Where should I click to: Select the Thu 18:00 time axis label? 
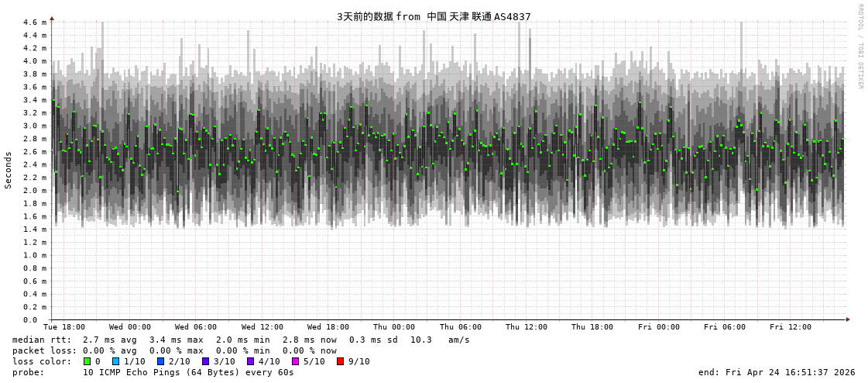pyautogui.click(x=592, y=327)
